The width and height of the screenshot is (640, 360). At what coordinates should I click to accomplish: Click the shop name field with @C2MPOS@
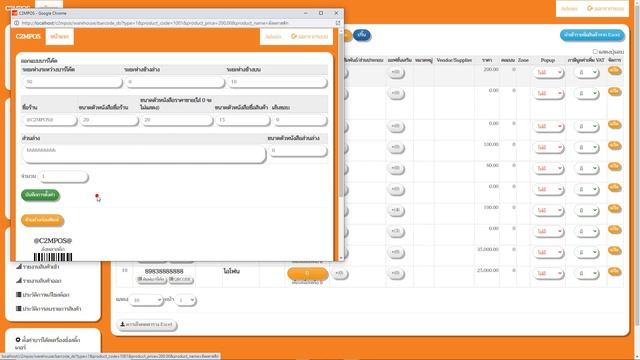tap(49, 120)
